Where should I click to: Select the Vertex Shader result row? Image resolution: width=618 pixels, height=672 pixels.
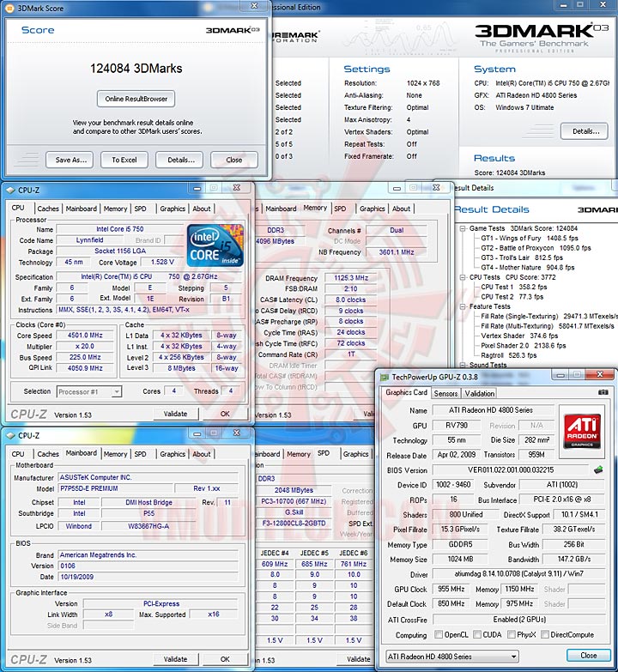point(519,336)
